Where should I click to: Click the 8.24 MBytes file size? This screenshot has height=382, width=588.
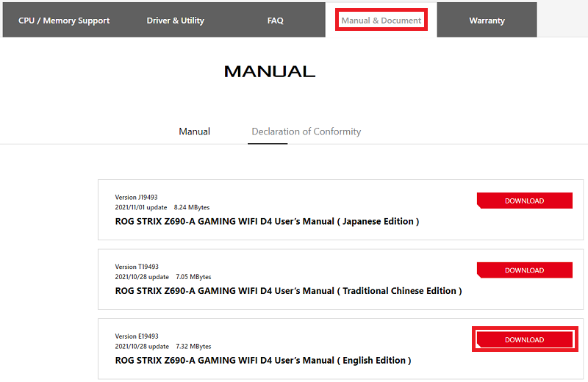[x=192, y=207]
